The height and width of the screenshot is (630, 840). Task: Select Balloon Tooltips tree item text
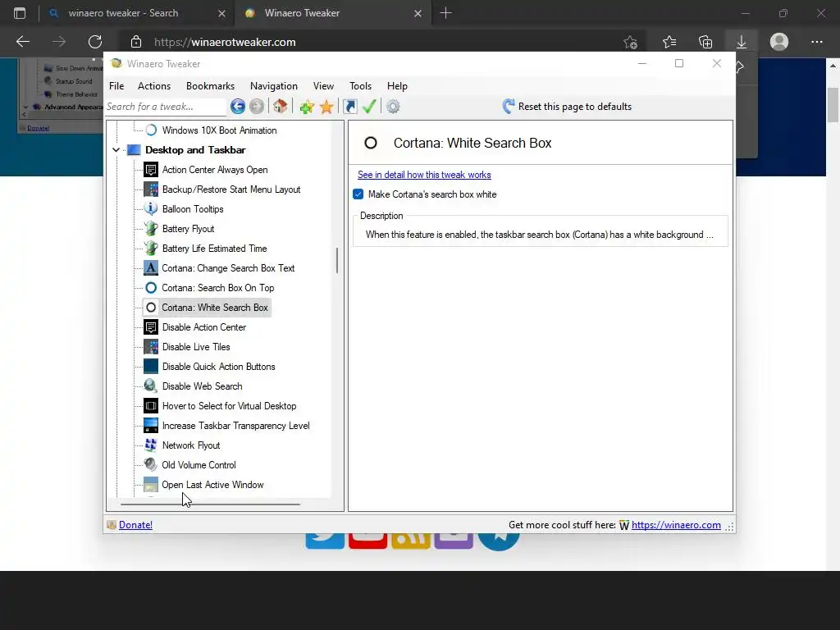(193, 209)
